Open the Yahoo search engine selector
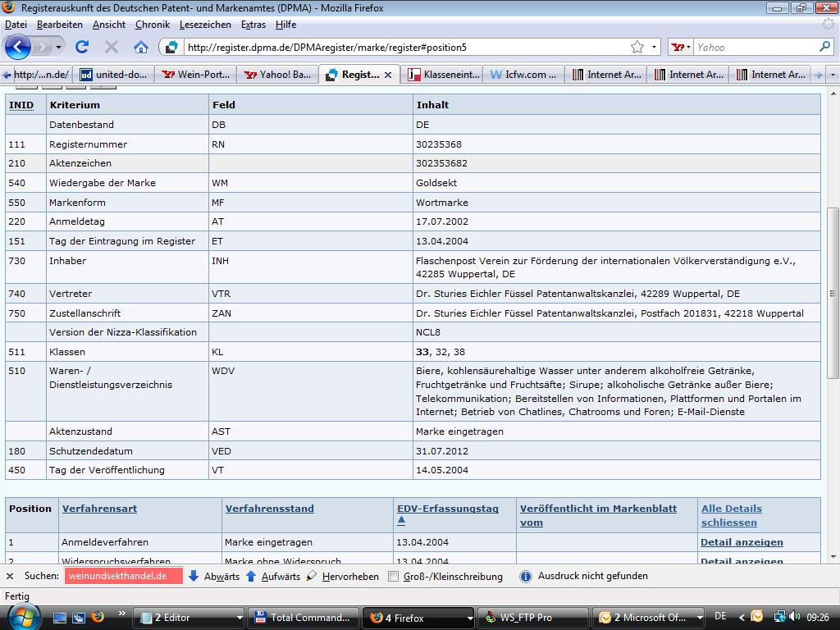This screenshot has height=630, width=840. (x=682, y=47)
